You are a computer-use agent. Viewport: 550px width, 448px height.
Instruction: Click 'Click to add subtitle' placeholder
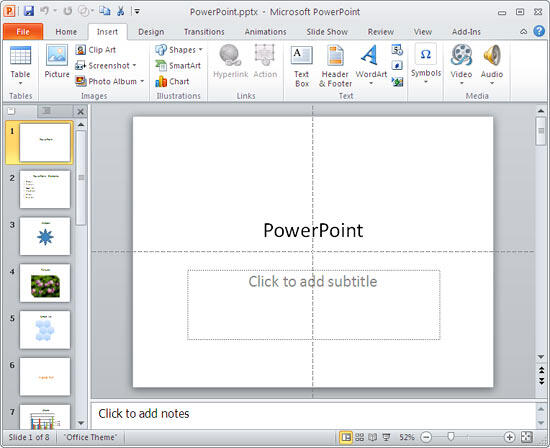[x=313, y=305]
